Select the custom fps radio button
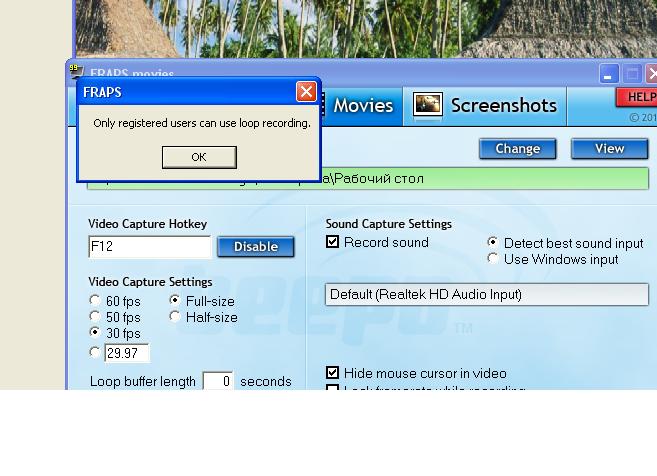The height and width of the screenshot is (476, 657). [x=95, y=352]
